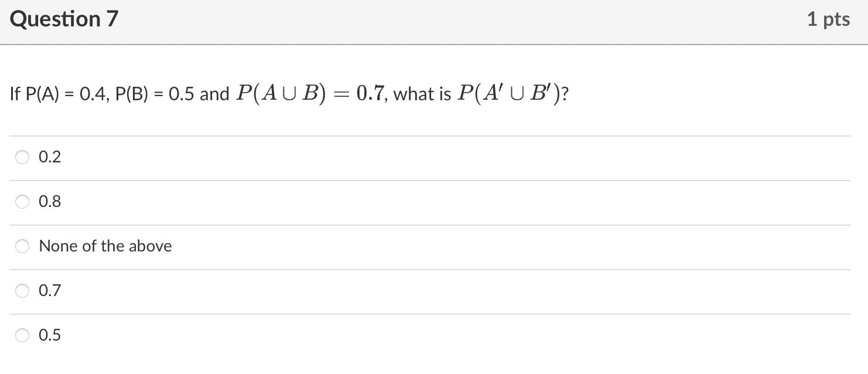Screen dimensions: 868x374
Task: Click the "1 pts" point value label
Action: [829, 18]
